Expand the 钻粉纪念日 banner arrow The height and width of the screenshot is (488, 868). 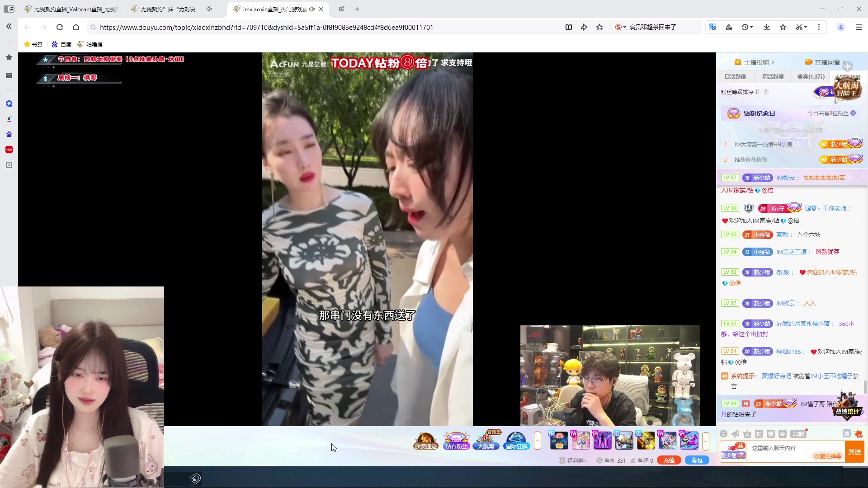coord(853,113)
